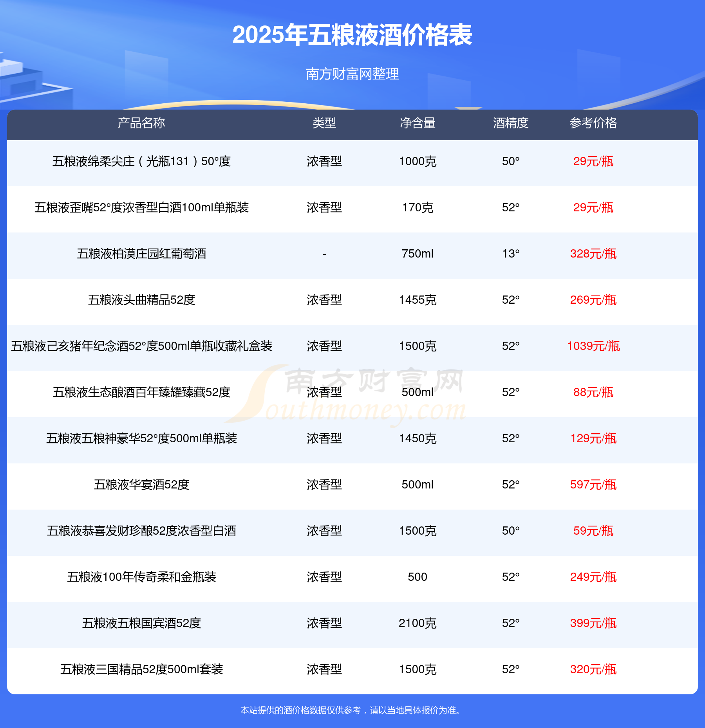Click the price 129元/瓶
705x728 pixels.
click(593, 438)
